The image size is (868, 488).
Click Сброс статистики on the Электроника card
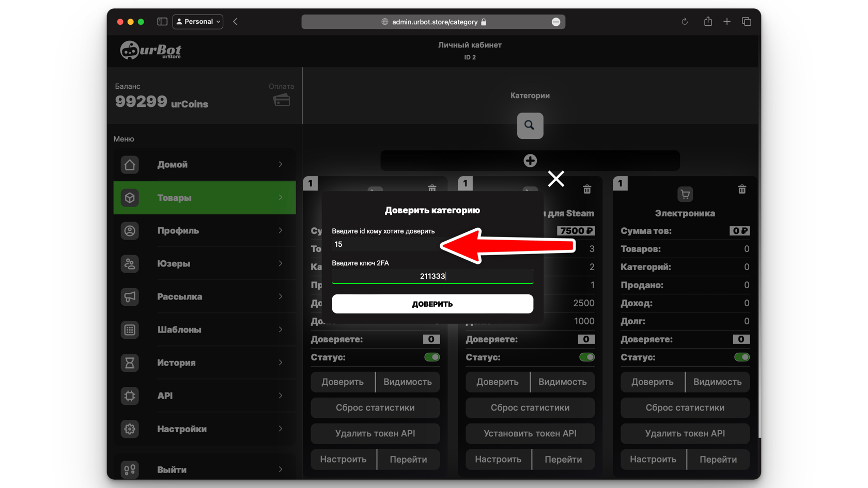[685, 408]
